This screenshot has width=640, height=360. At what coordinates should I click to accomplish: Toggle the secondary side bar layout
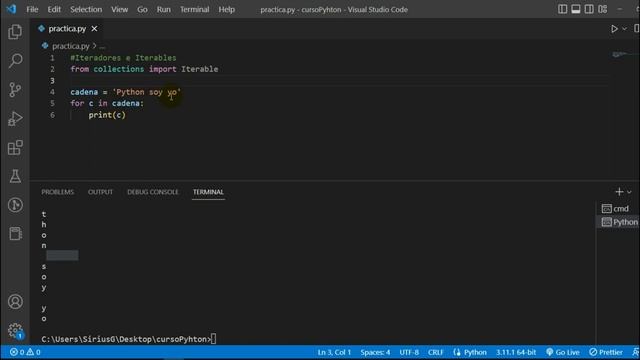tap(589, 9)
